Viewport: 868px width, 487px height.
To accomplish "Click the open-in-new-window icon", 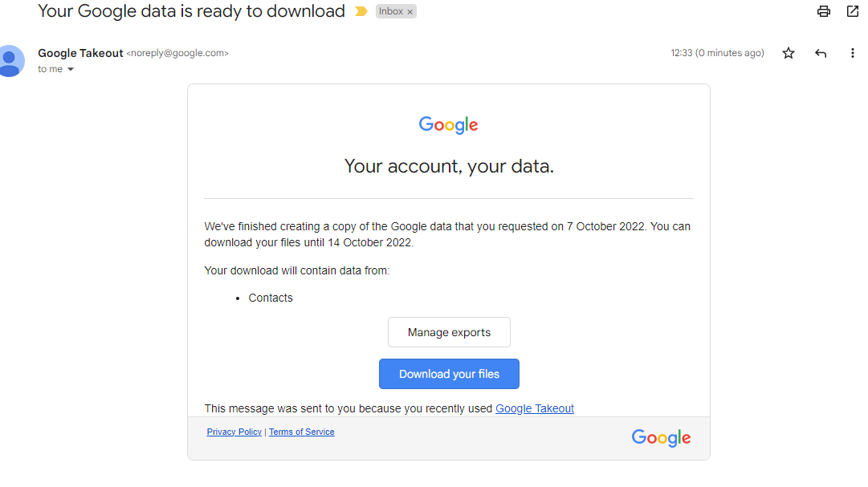I will click(x=852, y=11).
